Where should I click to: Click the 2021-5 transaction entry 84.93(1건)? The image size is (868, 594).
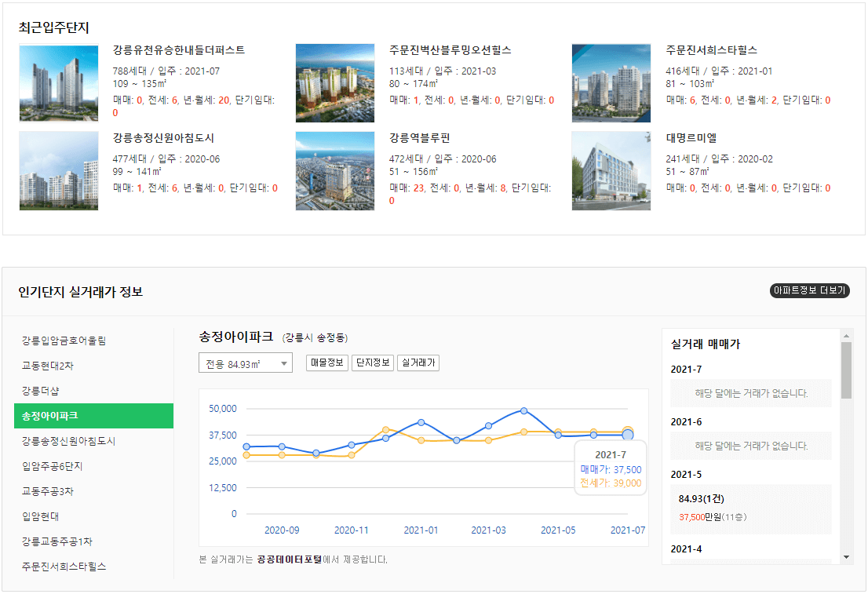[x=702, y=499]
